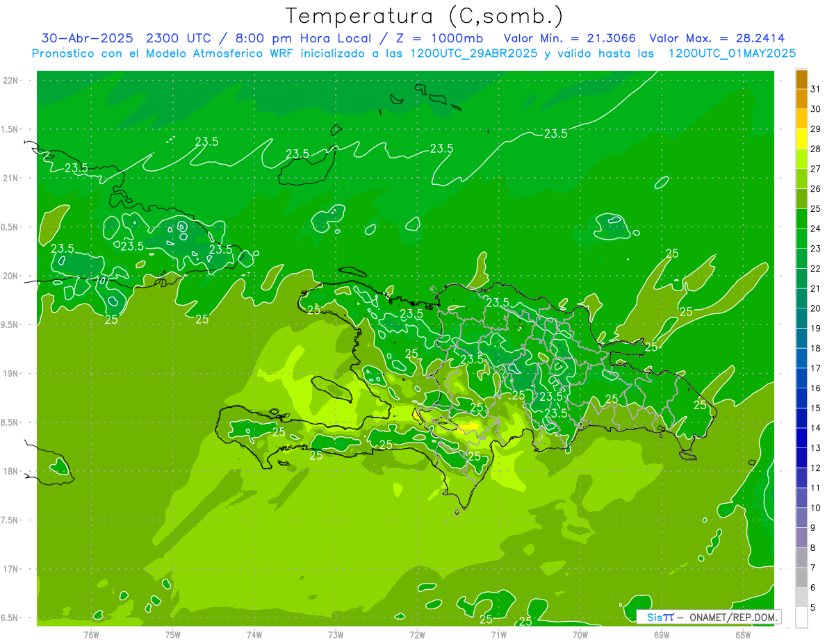Click the colorbar label '31'
Image resolution: width=834 pixels, height=644 pixels.
816,89
